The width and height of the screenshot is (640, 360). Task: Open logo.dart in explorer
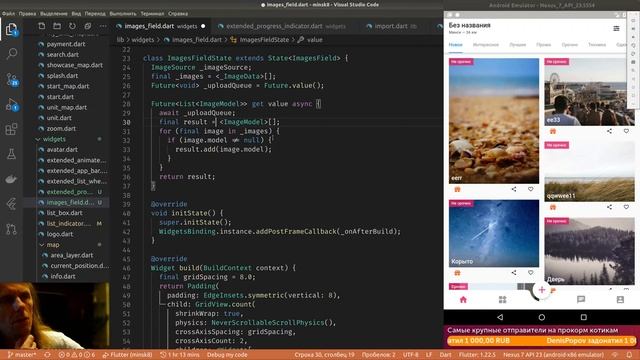pyautogui.click(x=60, y=234)
